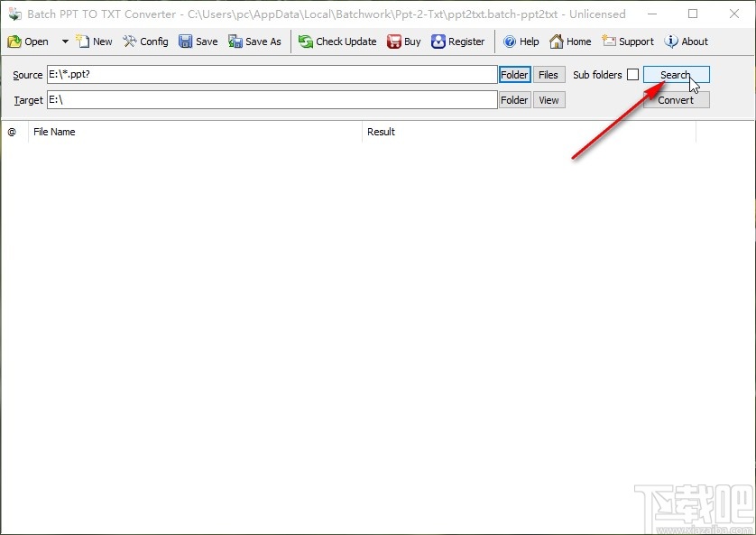The image size is (756, 535).
Task: Expand the Open button dropdown arrow
Action: click(64, 42)
